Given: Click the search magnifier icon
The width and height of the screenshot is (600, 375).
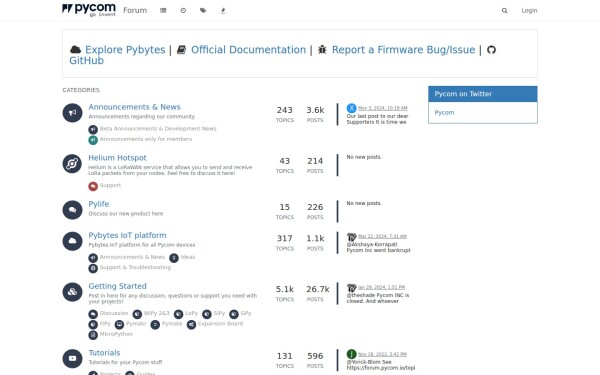Looking at the screenshot, I should tap(505, 11).
